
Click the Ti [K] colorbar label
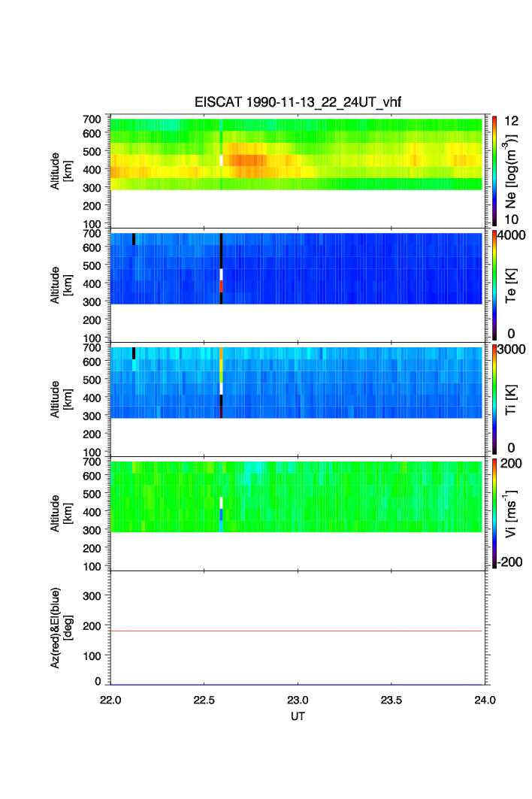[511, 400]
